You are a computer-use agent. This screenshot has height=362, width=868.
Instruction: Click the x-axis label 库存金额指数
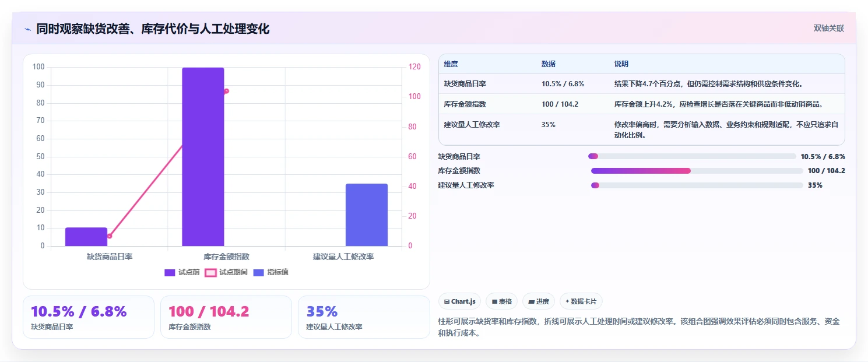tap(226, 256)
